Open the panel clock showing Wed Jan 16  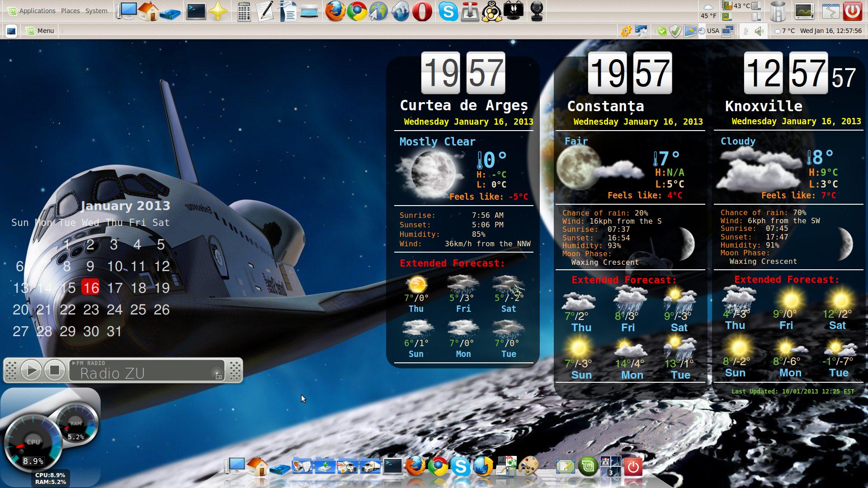point(831,31)
